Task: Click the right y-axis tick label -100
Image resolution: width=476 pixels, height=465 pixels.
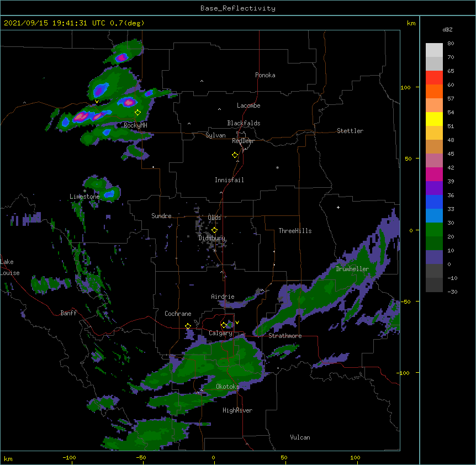Action: pyautogui.click(x=404, y=373)
